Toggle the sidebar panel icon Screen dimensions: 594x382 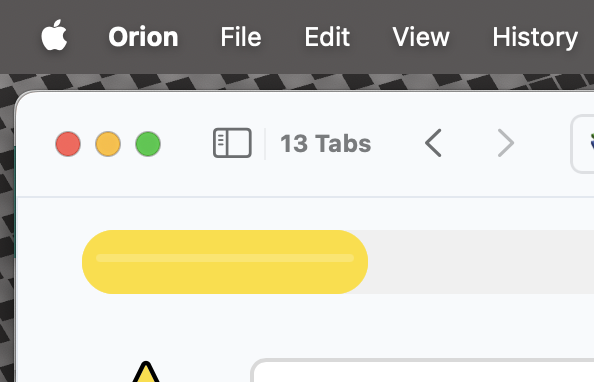point(232,143)
